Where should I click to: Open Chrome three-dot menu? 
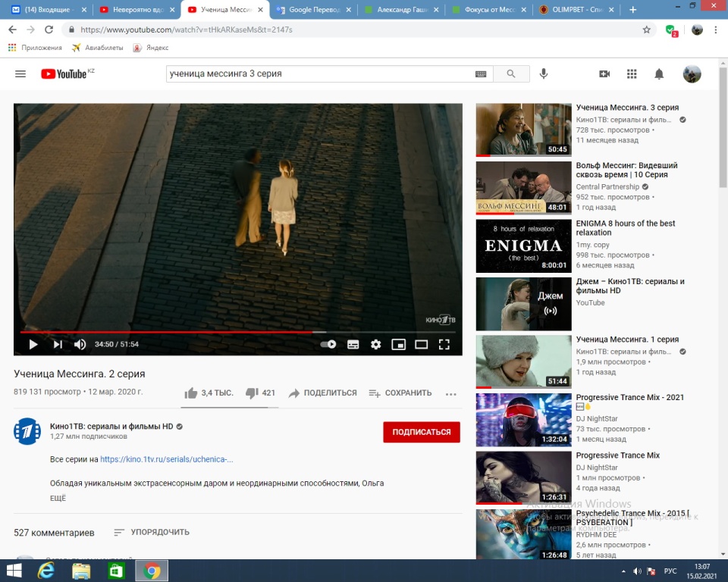(x=715, y=30)
